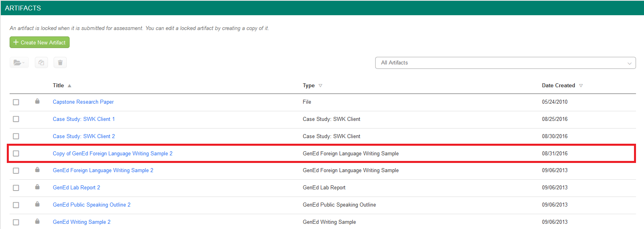The width and height of the screenshot is (644, 229).
Task: Click lock icon beside Capstone Research Paper
Action: point(37,101)
